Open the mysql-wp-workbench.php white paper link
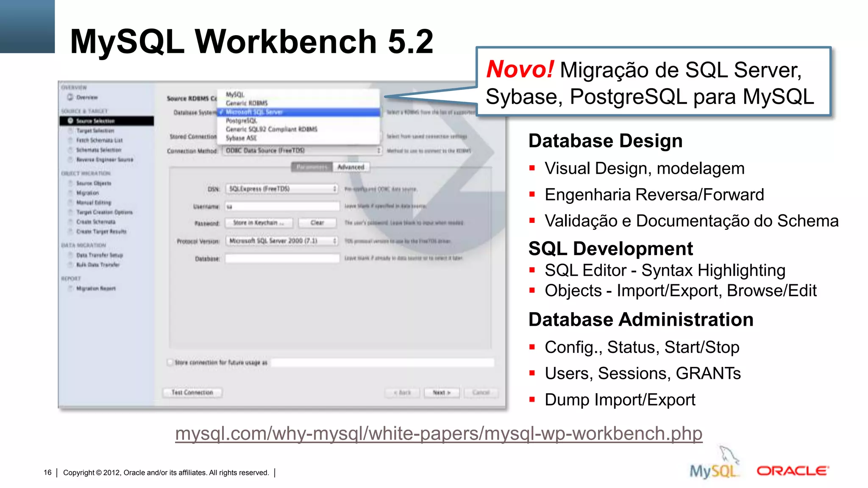The image size is (868, 488). (439, 434)
